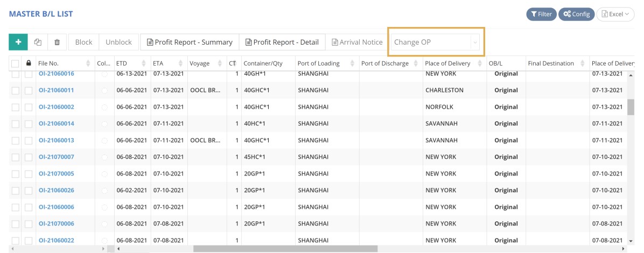Sort by the Voyage column arrows
The height and width of the screenshot is (253, 644).
[x=220, y=64]
